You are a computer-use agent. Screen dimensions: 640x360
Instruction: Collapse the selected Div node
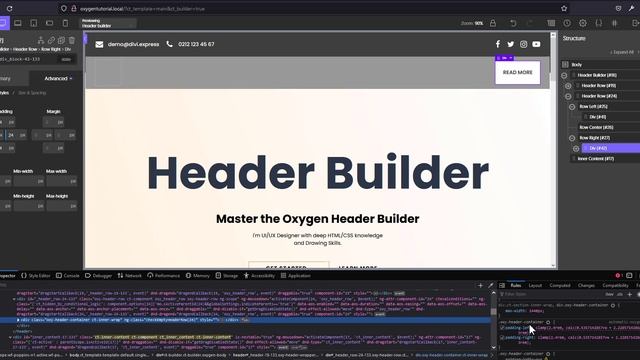pyautogui.click(x=576, y=148)
